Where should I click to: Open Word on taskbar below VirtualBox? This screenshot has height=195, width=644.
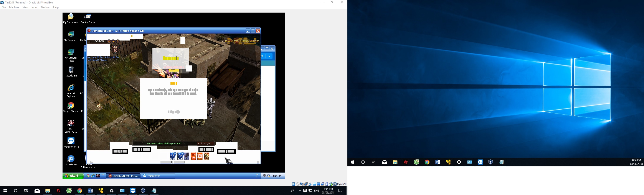90,191
